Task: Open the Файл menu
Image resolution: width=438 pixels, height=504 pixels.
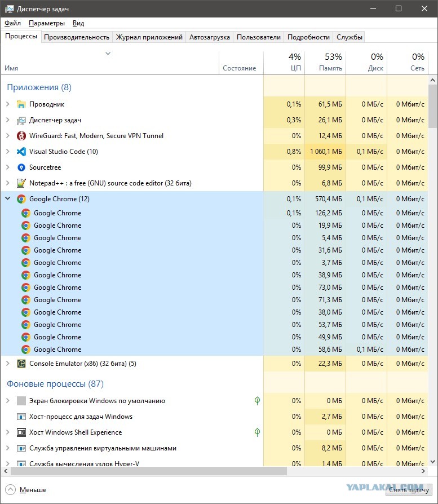Action: point(12,23)
